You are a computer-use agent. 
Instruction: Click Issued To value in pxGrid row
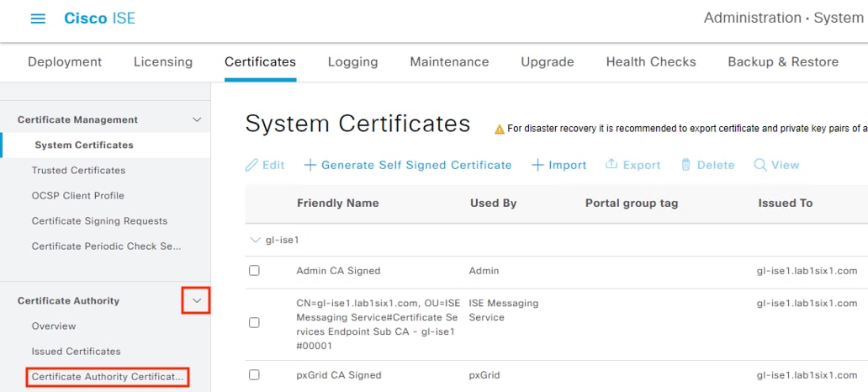807,375
